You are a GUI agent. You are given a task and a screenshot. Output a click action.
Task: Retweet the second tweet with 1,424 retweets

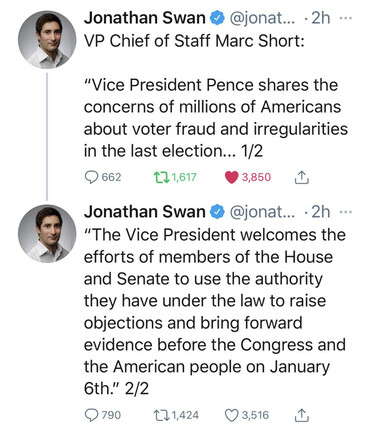[x=176, y=415]
